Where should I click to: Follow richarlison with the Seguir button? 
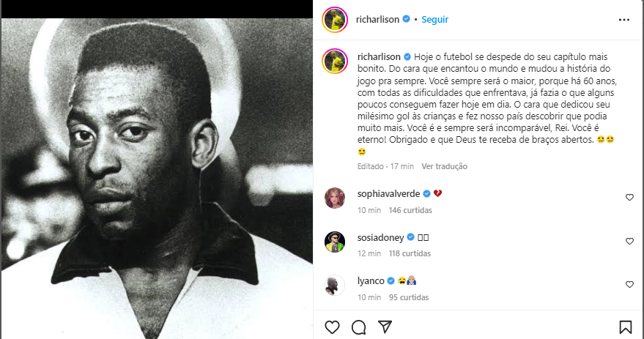point(434,20)
